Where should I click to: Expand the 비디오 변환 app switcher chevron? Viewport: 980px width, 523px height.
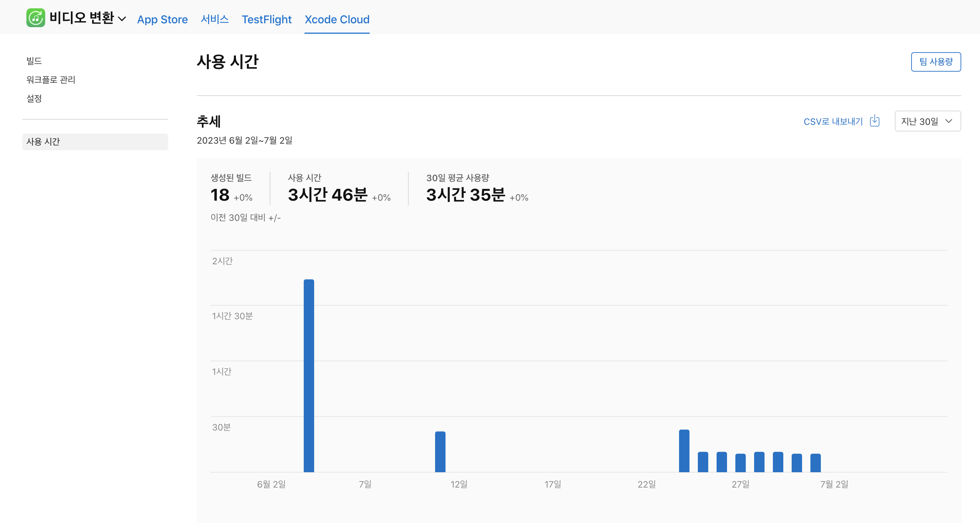coord(122,19)
